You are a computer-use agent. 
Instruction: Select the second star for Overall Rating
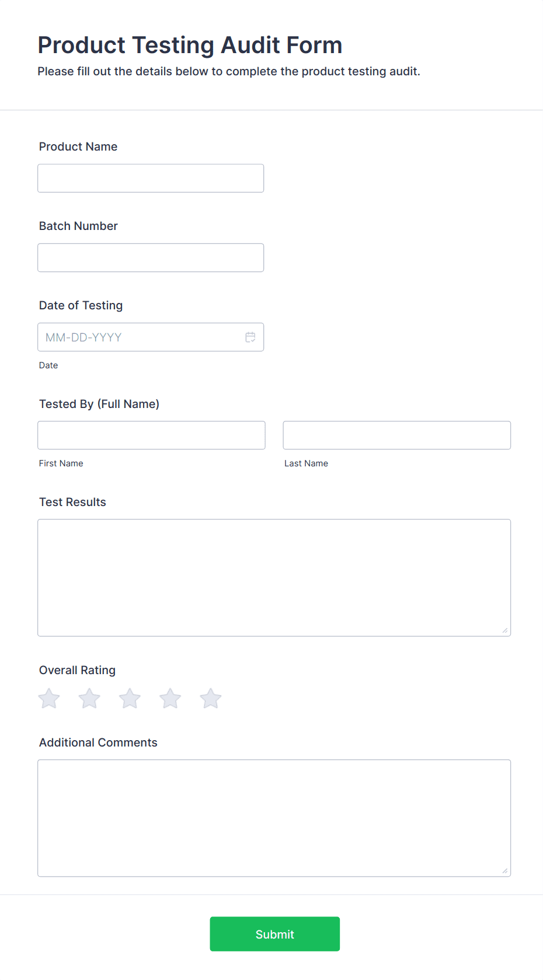click(89, 698)
